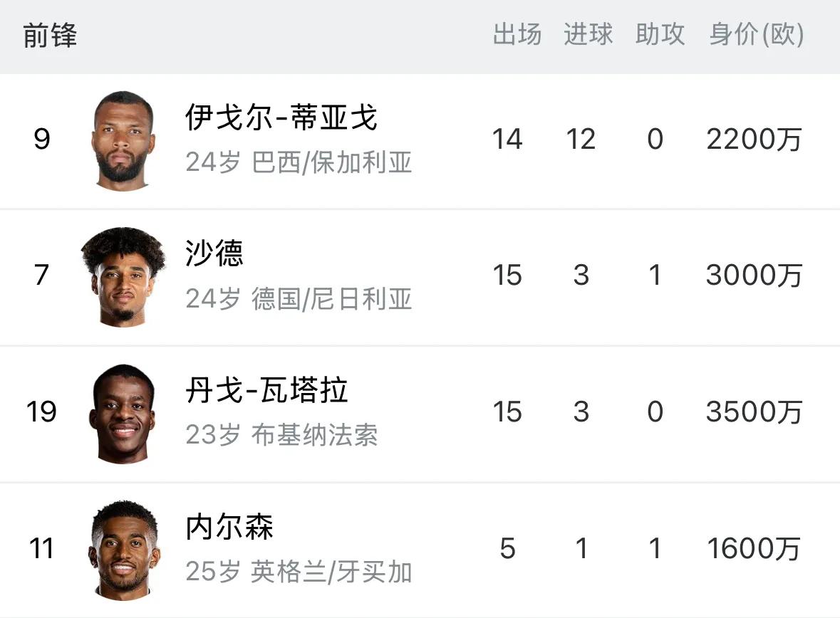Tap the 12 goals value for 伊戈尔-蒂亚戈
Viewport: 840px width, 618px height.
[x=581, y=140]
